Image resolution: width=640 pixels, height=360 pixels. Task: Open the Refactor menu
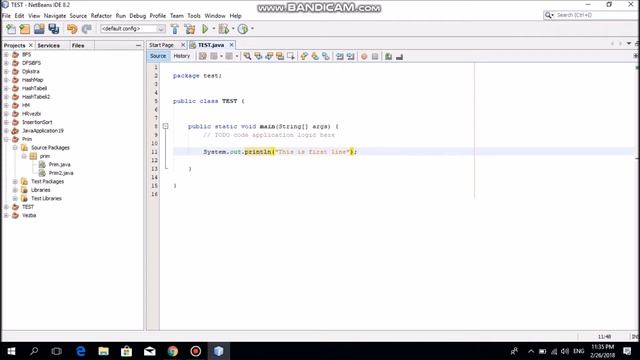point(101,16)
